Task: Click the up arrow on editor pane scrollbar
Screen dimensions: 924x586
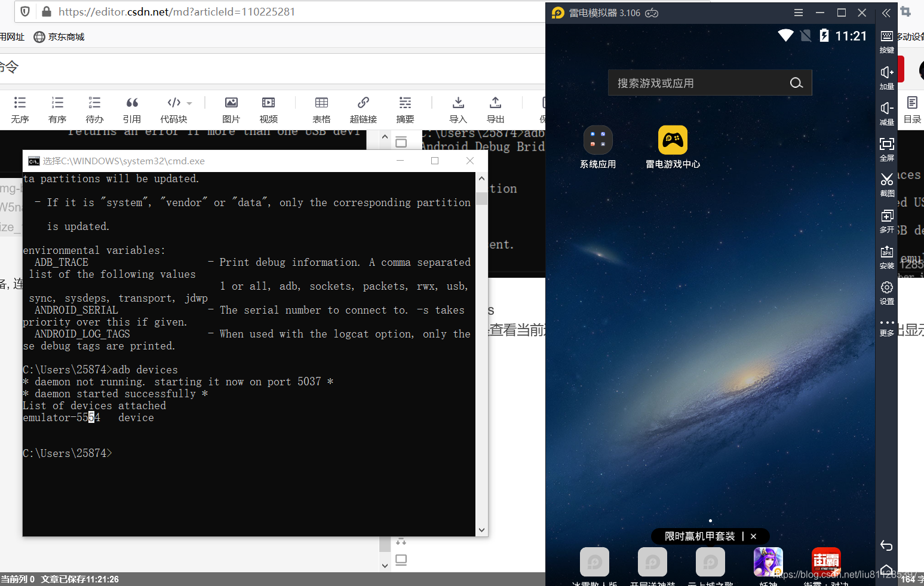Action: click(x=385, y=137)
